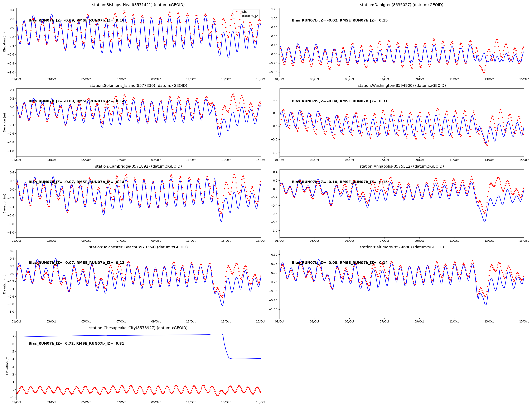The height and width of the screenshot is (407, 532).
Task: Click the Chesapeake_City station title
Action: click(x=138, y=328)
